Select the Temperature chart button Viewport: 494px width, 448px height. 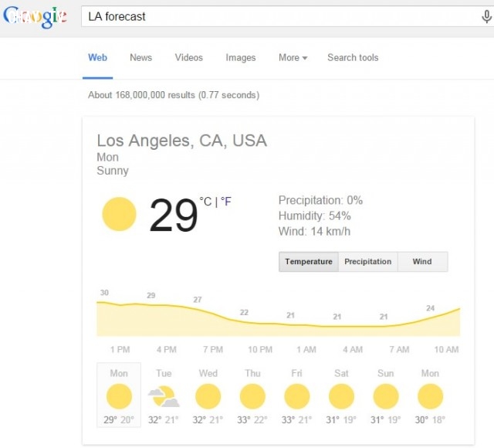[x=309, y=261]
